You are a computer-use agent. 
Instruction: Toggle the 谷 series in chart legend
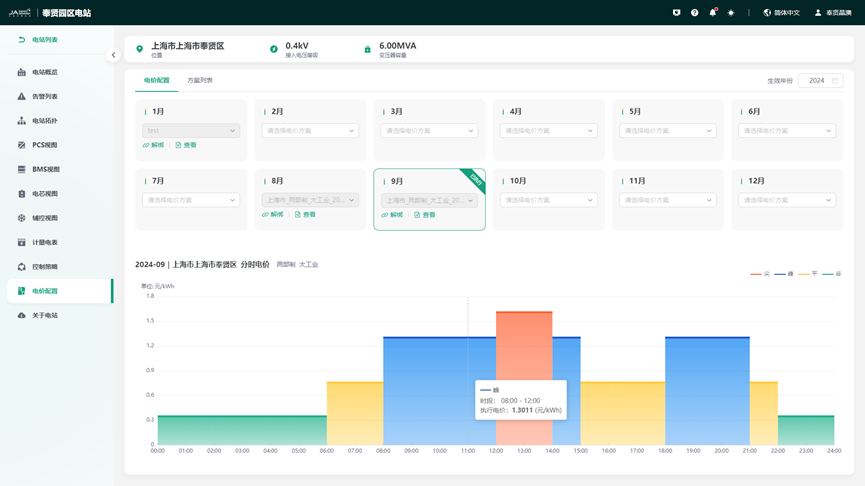pos(832,273)
